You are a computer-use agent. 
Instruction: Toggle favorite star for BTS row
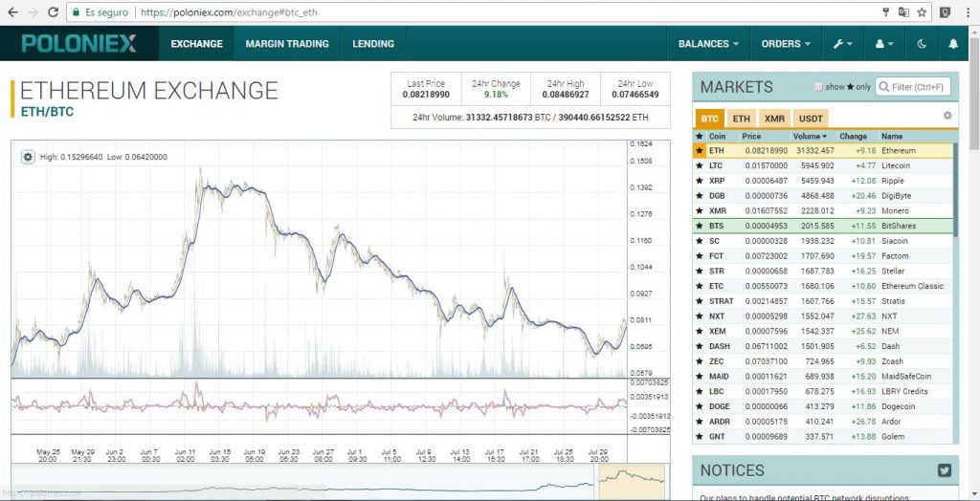pos(700,226)
